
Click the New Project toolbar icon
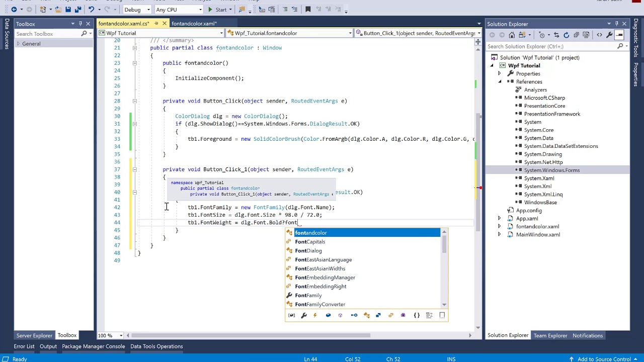(x=43, y=10)
